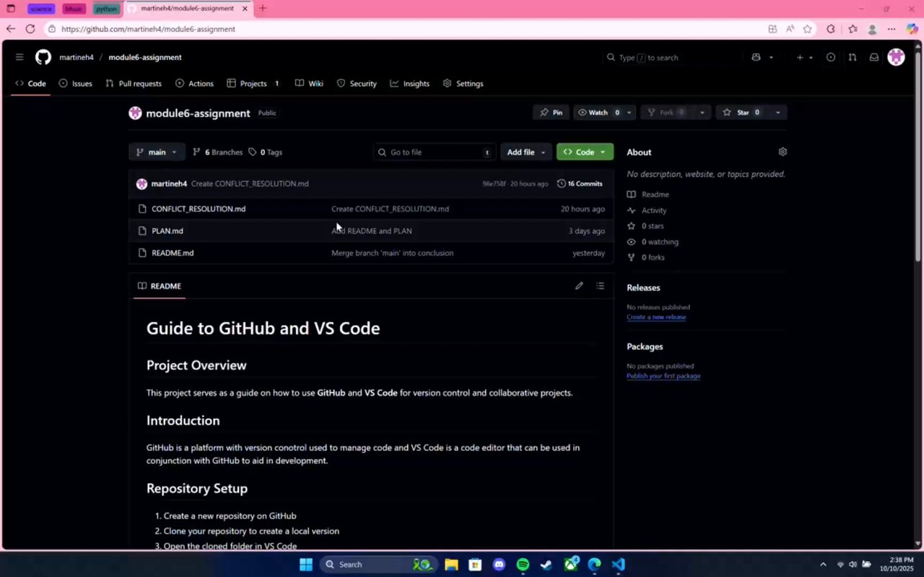Expand the Copilot dropdown arrow in header

(x=771, y=58)
